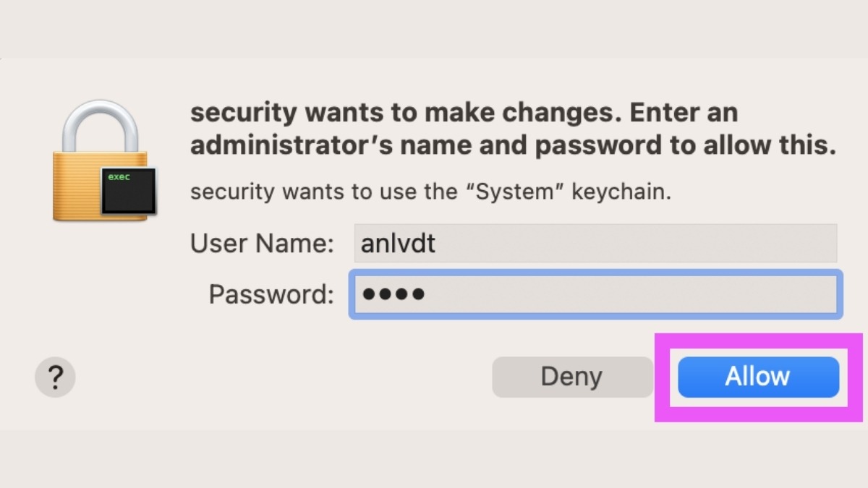
Task: Focus the User Name input field
Action: (x=595, y=243)
